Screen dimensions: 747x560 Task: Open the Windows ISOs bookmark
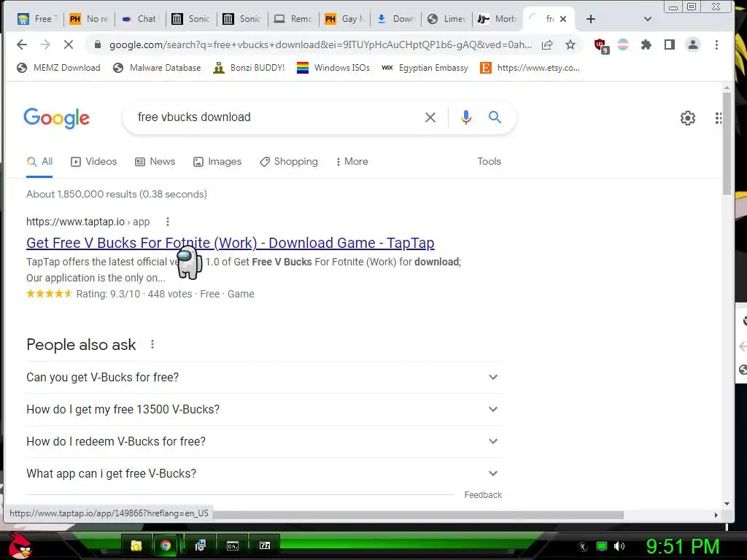click(333, 68)
